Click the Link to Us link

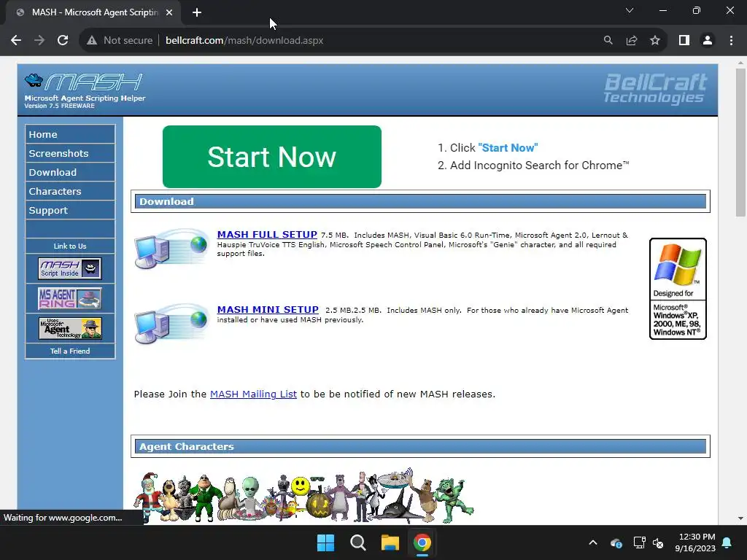click(x=70, y=246)
